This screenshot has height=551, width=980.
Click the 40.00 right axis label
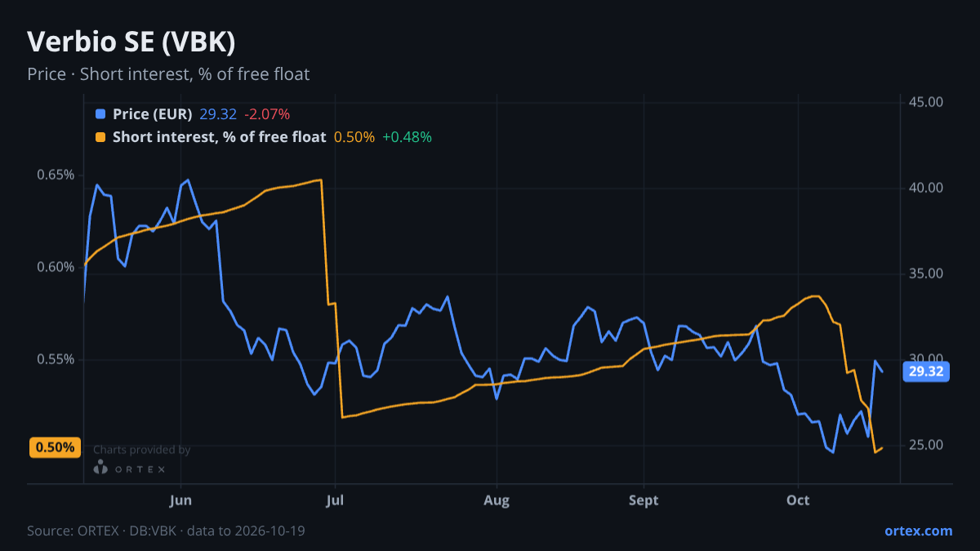[927, 188]
